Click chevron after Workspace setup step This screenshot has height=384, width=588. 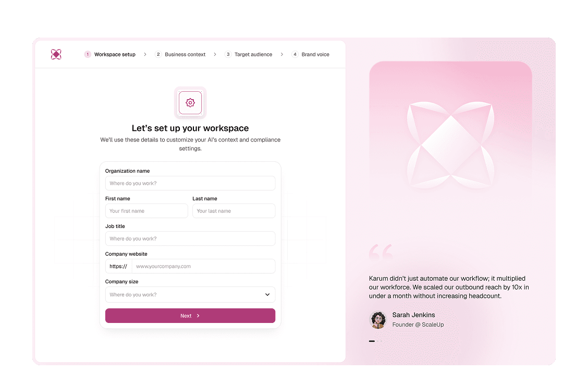pyautogui.click(x=145, y=54)
